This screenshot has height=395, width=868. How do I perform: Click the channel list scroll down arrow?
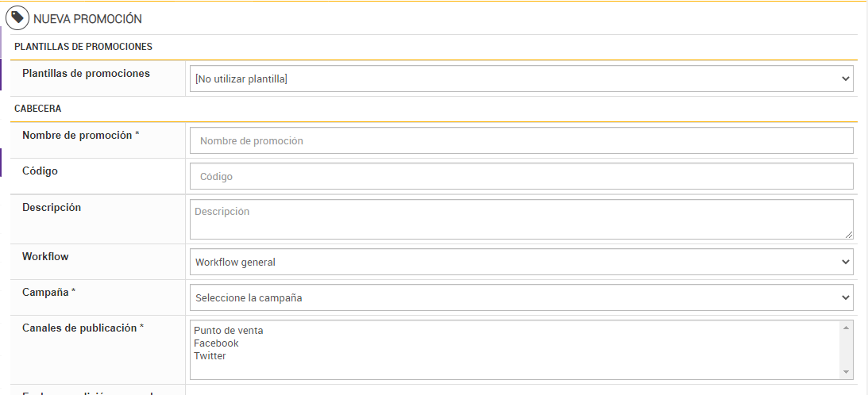(847, 372)
